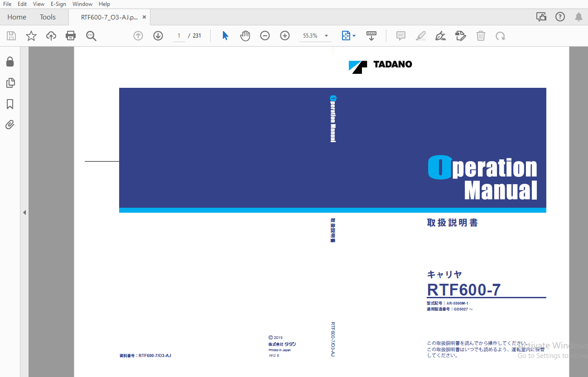Select the RTF600-7_O3-AJ document tab
The height and width of the screenshot is (377, 588).
109,17
